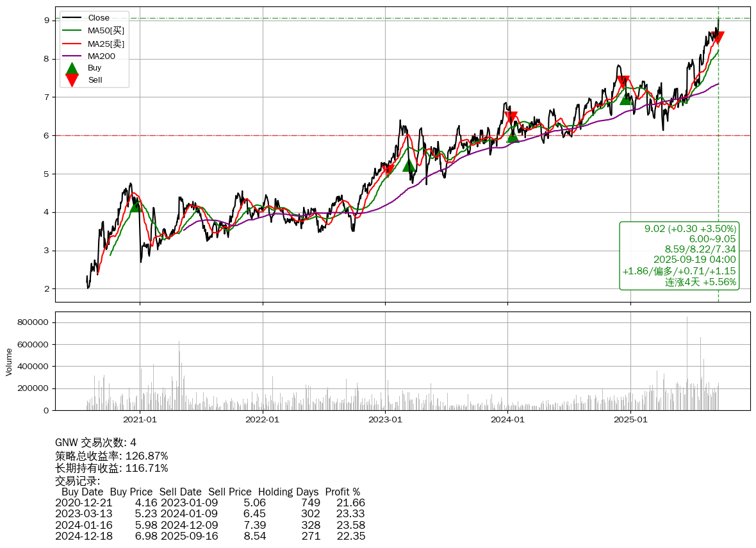The width and height of the screenshot is (756, 548).
Task: Select the sell marker just before 2025-01
Action: [623, 81]
